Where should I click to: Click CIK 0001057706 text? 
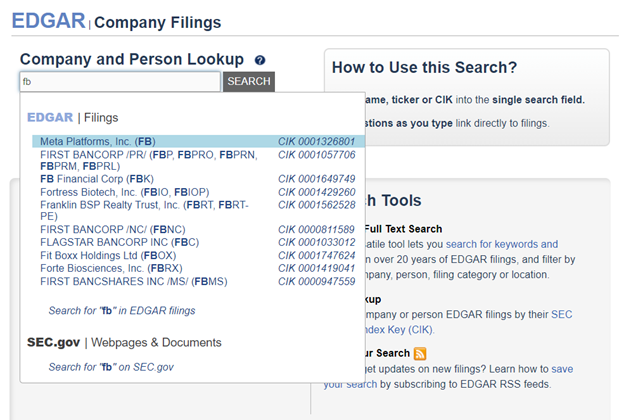(x=316, y=154)
